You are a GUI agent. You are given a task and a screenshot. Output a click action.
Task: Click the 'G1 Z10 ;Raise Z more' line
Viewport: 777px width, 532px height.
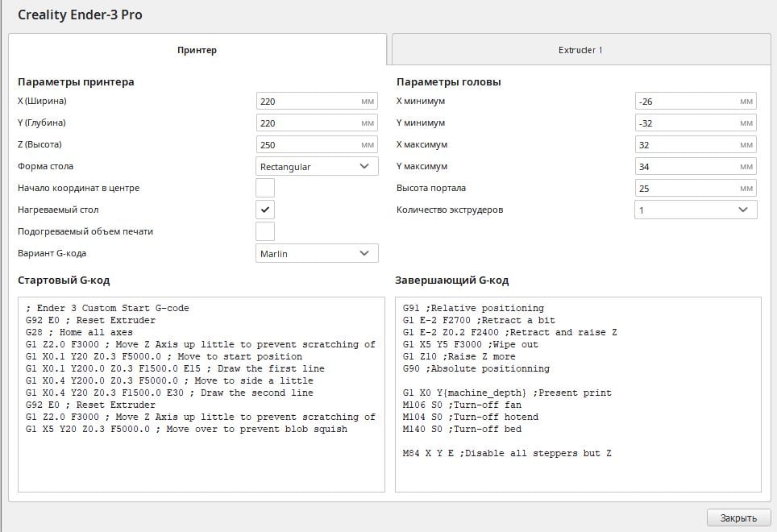click(459, 356)
